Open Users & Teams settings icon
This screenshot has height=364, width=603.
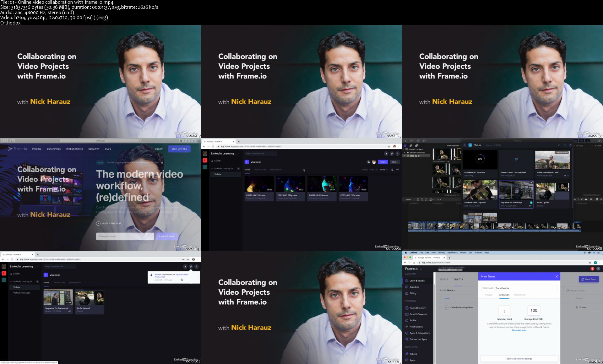pyautogui.click(x=407, y=281)
